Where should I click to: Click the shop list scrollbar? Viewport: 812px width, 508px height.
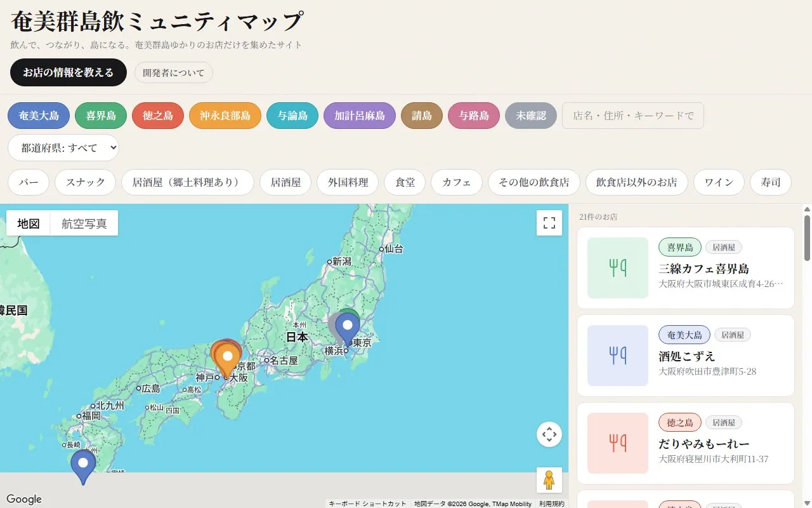[x=807, y=238]
